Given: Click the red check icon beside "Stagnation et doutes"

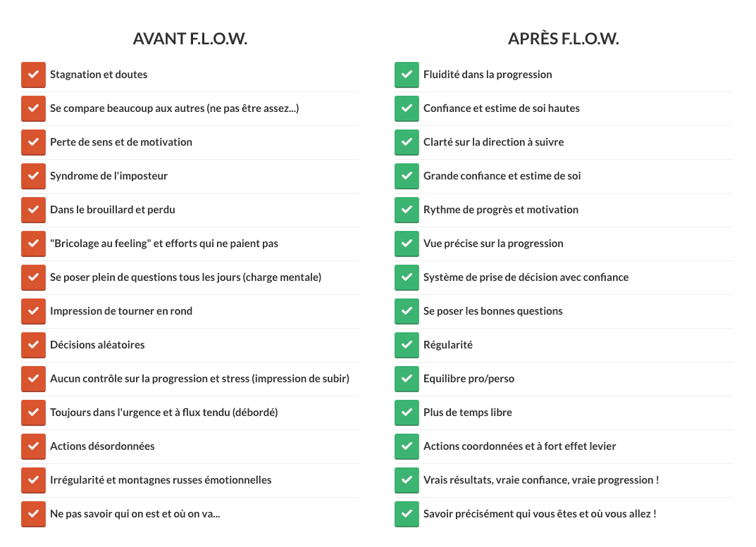Looking at the screenshot, I should coord(33,75).
